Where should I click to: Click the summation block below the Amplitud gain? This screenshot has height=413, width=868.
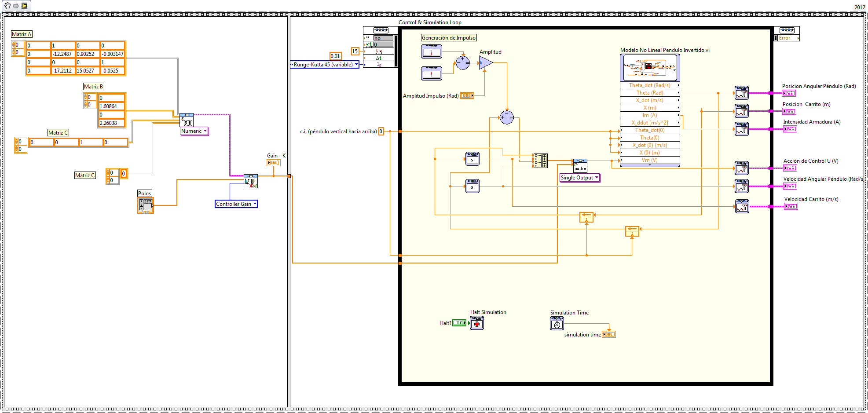507,117
